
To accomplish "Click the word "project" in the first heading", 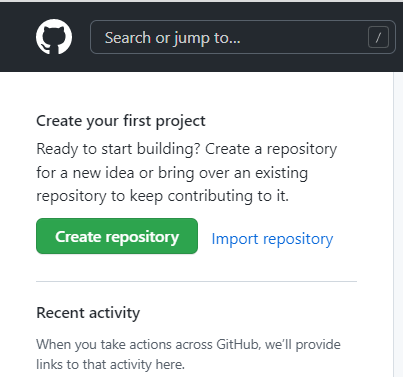I will pyautogui.click(x=181, y=121).
